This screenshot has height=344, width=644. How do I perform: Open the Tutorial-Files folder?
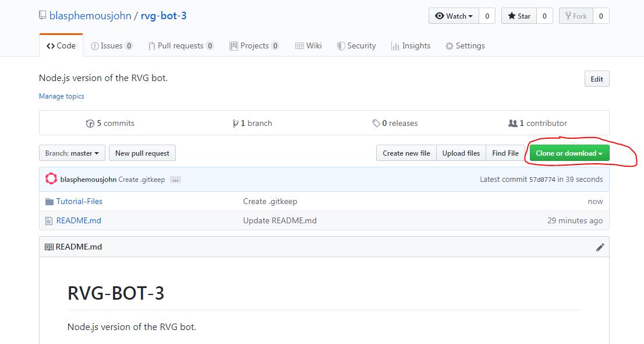(x=79, y=201)
